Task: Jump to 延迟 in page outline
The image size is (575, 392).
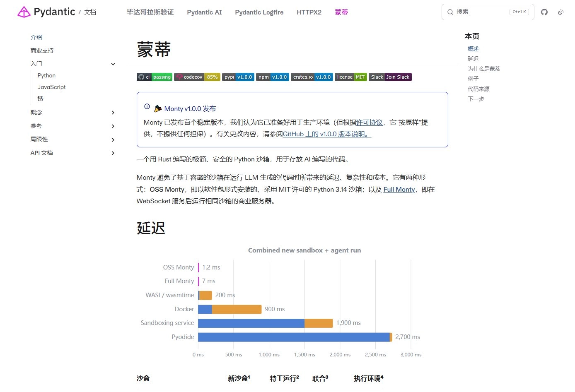Action: point(473,59)
